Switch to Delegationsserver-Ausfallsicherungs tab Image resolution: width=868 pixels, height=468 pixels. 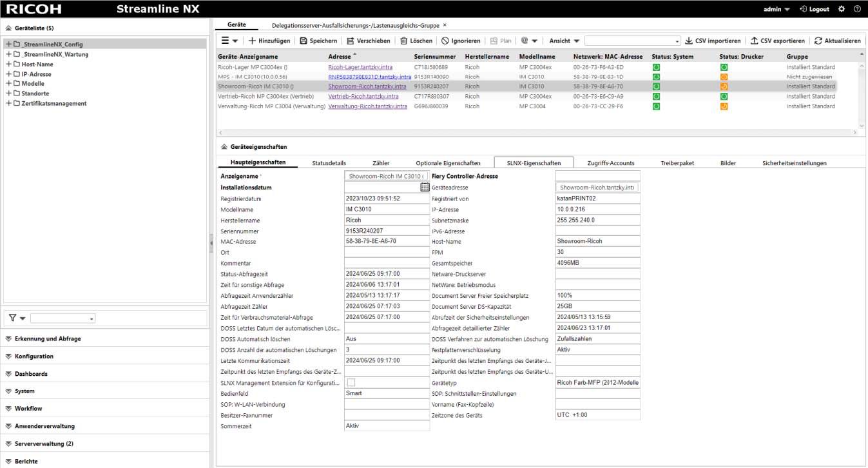click(356, 24)
